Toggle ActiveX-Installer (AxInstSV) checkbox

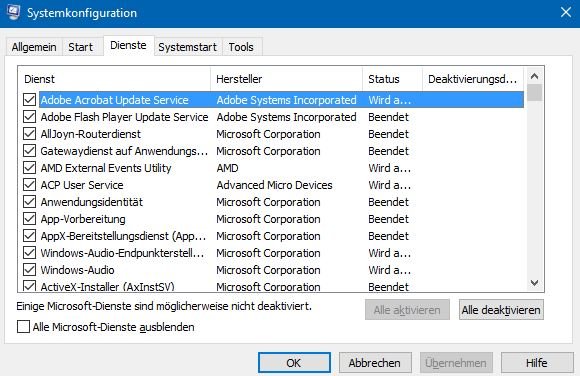pos(29,286)
